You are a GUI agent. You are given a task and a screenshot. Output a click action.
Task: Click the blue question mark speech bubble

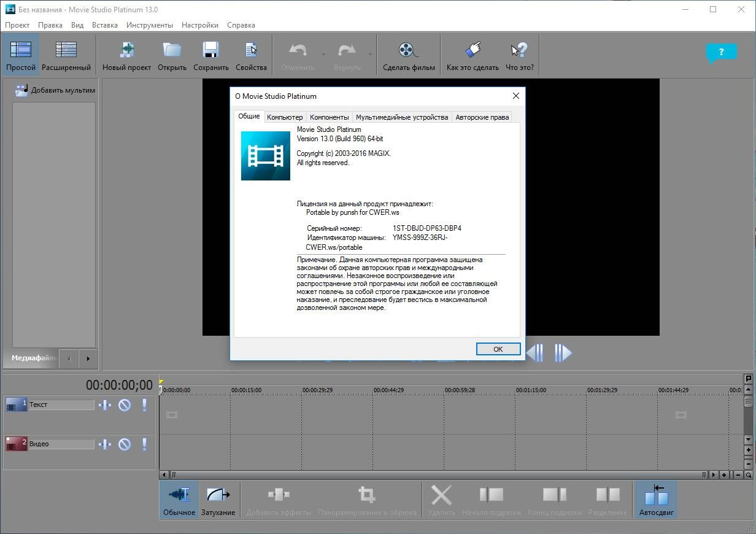click(721, 53)
